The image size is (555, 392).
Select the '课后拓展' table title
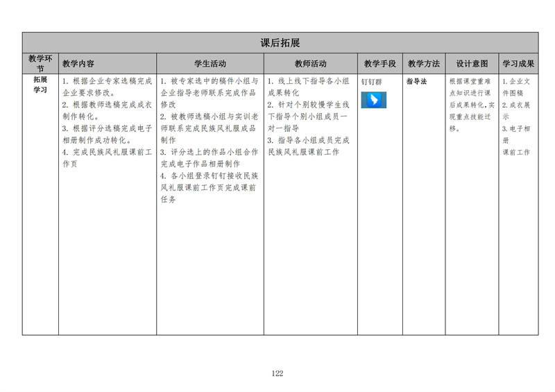click(x=280, y=43)
